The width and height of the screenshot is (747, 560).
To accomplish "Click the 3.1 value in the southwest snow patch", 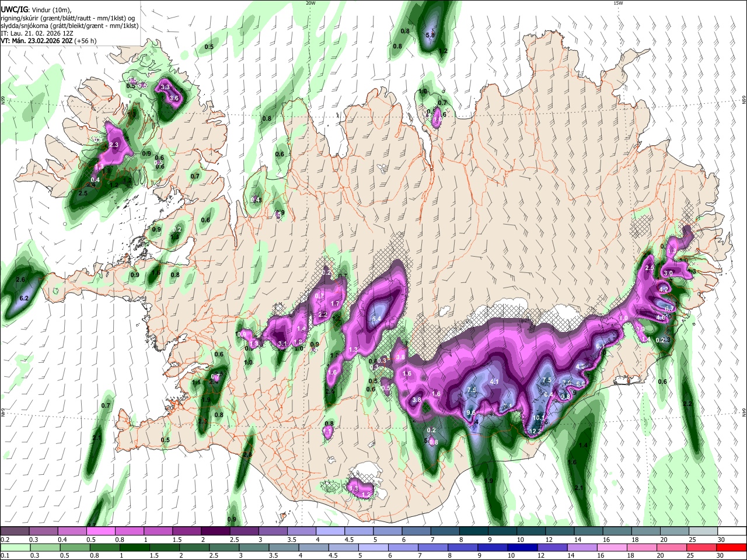I will [x=282, y=344].
